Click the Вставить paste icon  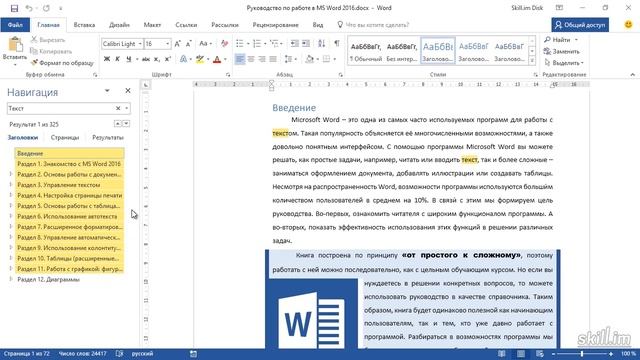click(x=15, y=45)
